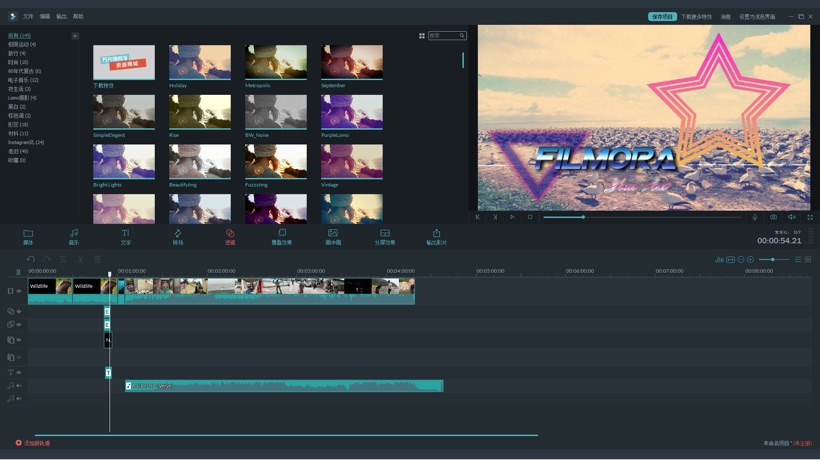The width and height of the screenshot is (820, 460).
Task: Mute the first audio track speaker
Action: [19, 386]
